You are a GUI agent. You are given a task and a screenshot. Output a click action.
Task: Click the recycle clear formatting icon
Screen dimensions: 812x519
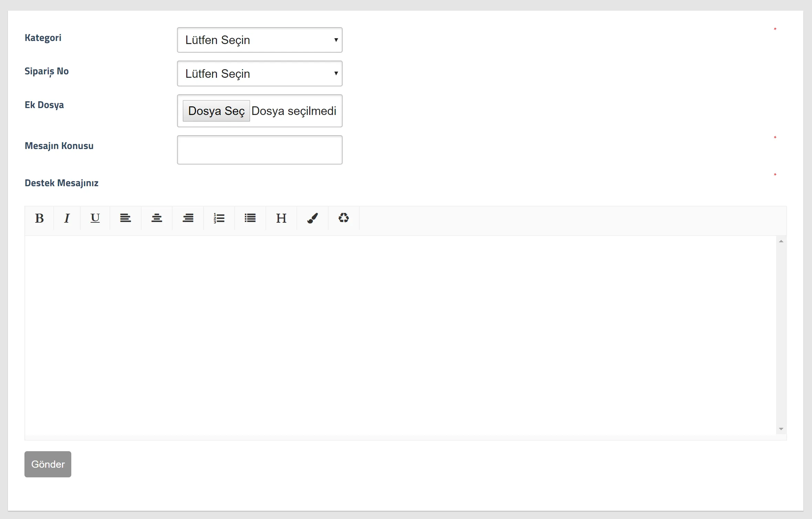344,218
